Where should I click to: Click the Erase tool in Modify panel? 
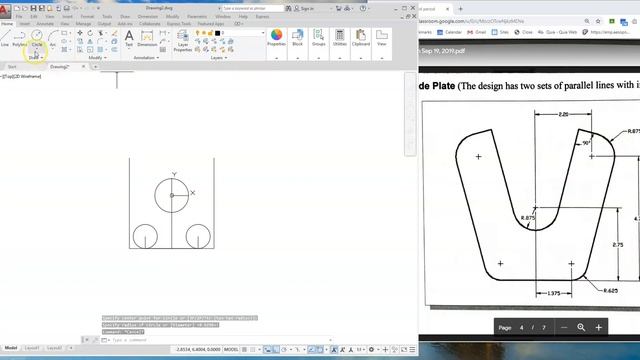pyautogui.click(x=115, y=33)
